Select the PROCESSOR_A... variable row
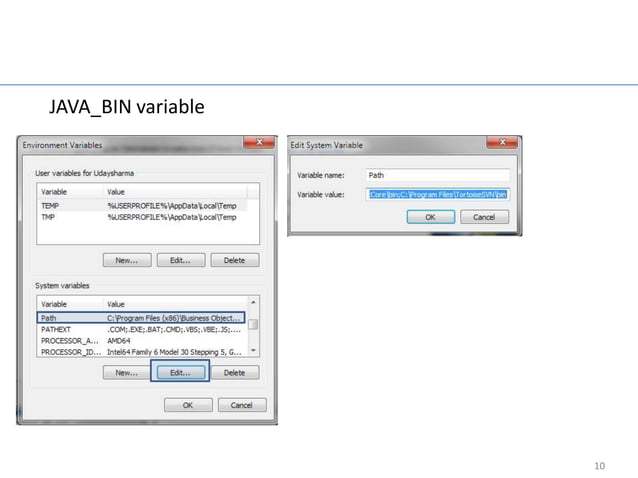638x478 pixels. [141, 341]
